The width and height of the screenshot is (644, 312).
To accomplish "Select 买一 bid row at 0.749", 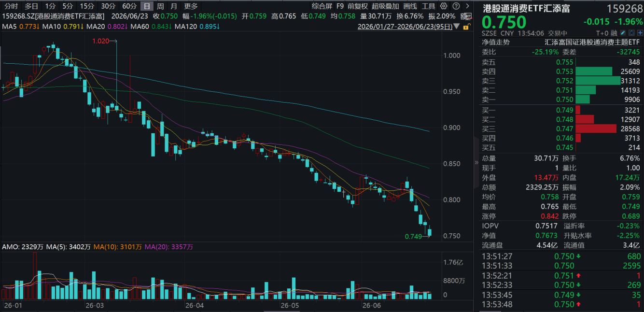I will tap(561, 110).
